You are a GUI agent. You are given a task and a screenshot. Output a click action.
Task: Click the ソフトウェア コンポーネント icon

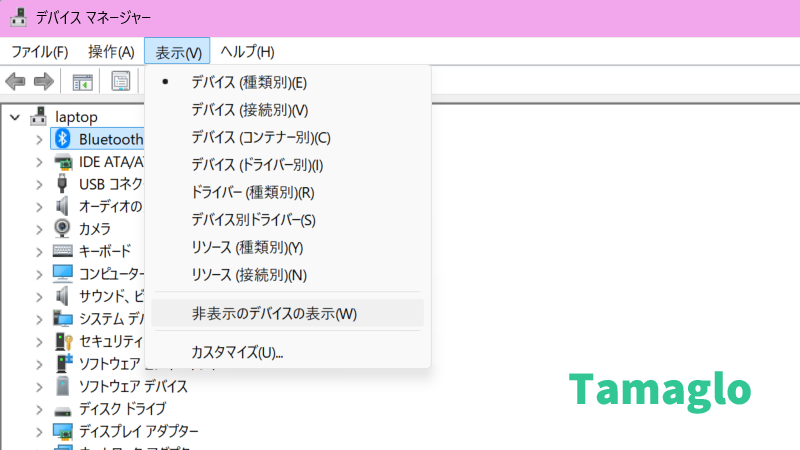(x=64, y=363)
